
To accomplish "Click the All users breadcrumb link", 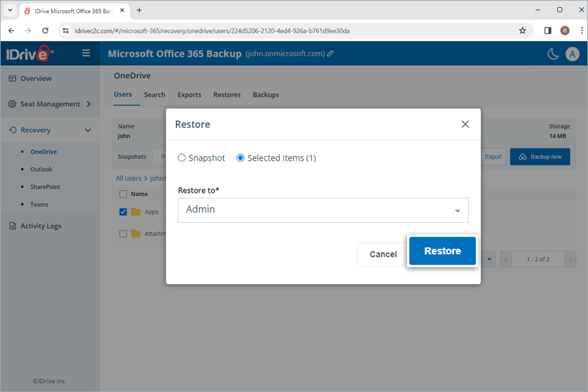I will [129, 178].
